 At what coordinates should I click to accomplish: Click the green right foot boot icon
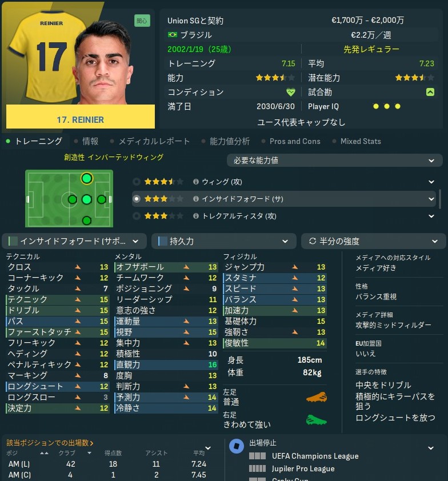[x=317, y=420]
